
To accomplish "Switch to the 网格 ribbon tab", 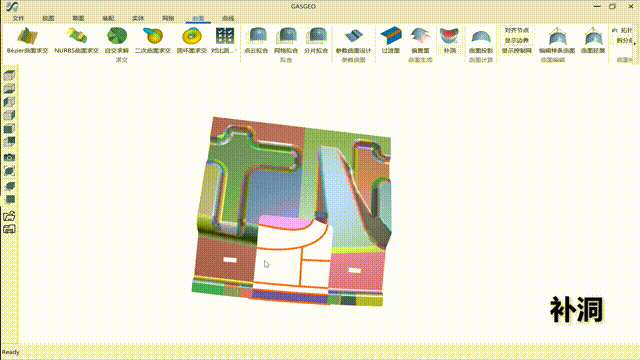I will coord(168,18).
